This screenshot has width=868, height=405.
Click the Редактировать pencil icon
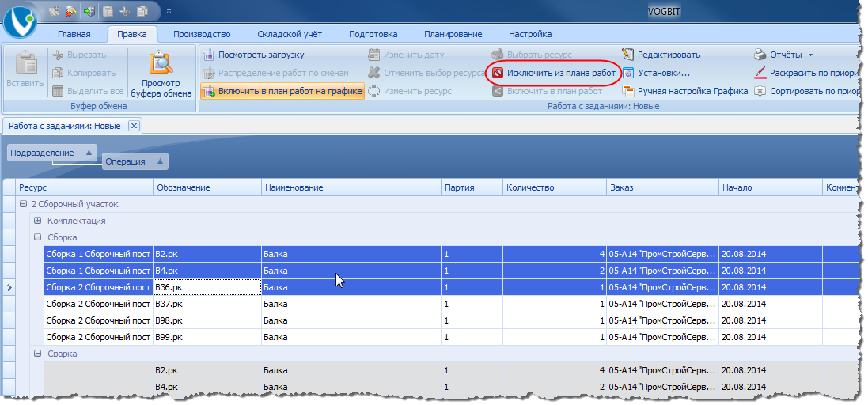(x=627, y=55)
